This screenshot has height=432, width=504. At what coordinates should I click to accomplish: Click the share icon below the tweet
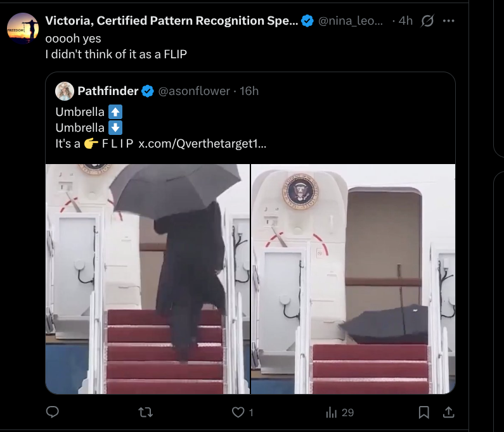coord(448,412)
